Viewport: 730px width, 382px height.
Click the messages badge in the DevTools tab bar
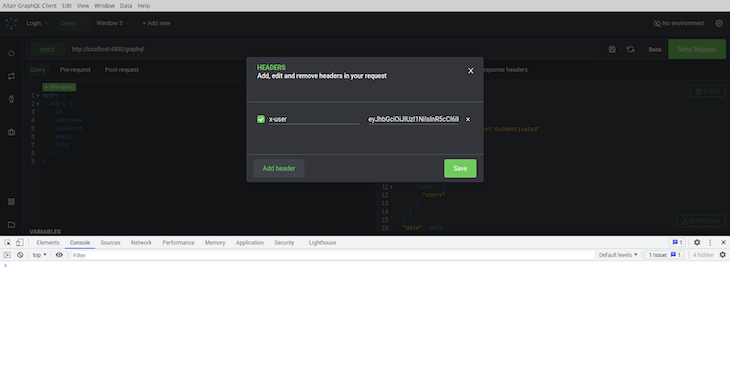point(677,242)
